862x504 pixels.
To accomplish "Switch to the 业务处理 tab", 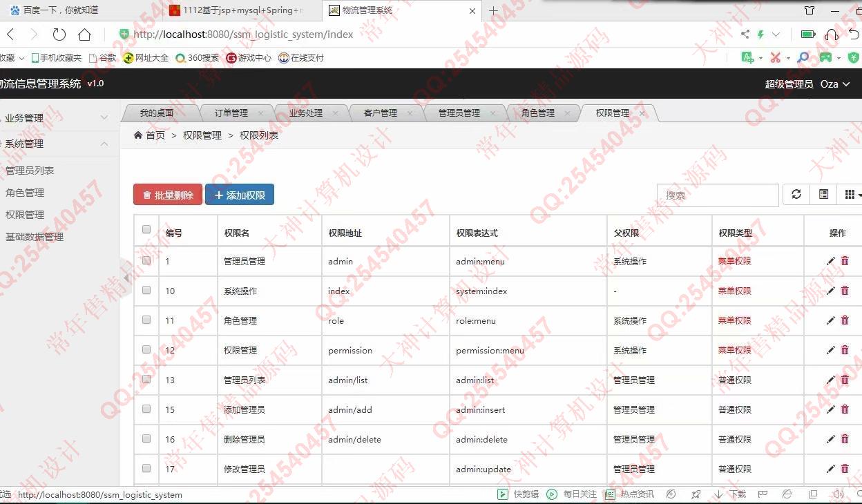I will click(x=306, y=113).
